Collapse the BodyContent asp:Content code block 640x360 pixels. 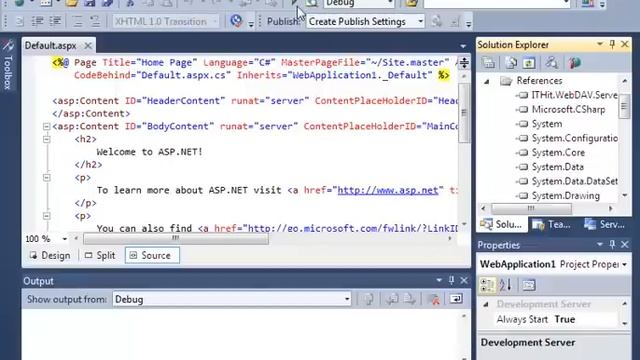[47, 127]
